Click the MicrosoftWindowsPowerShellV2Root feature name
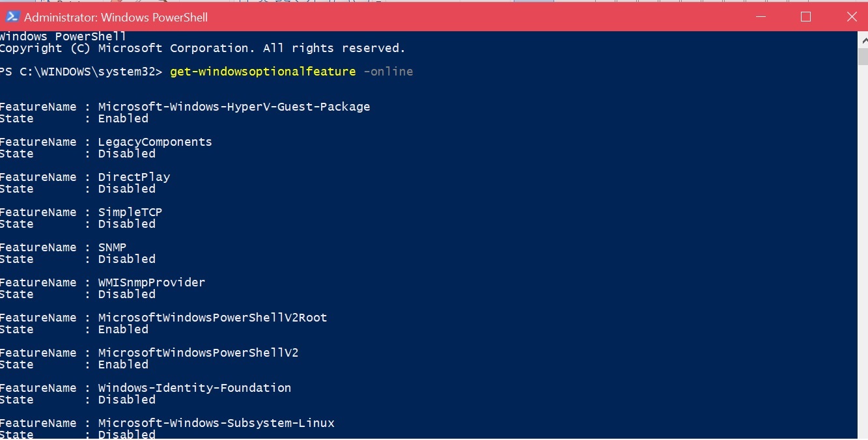868x440 pixels. click(x=212, y=318)
